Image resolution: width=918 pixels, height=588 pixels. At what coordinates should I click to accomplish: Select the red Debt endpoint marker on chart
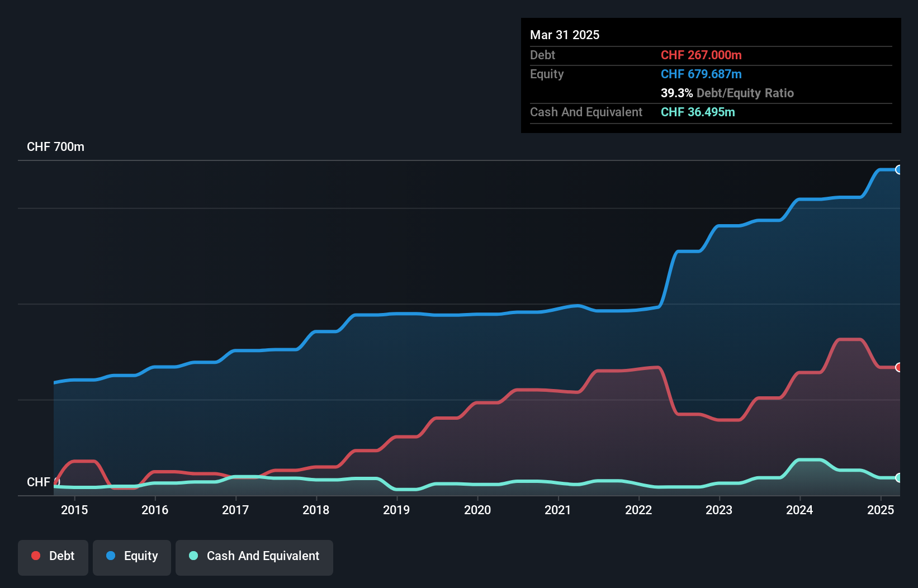[x=899, y=368]
